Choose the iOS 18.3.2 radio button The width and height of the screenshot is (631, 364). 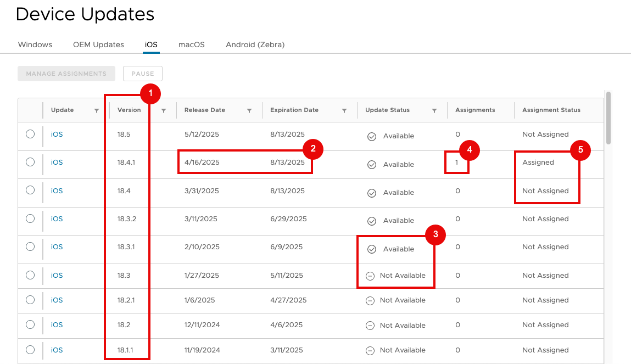point(30,219)
